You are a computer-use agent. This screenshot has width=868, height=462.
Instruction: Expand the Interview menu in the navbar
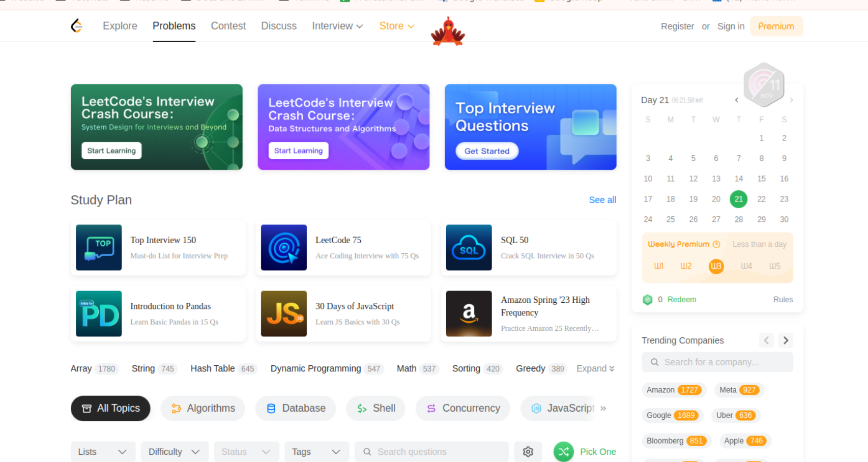coord(337,25)
